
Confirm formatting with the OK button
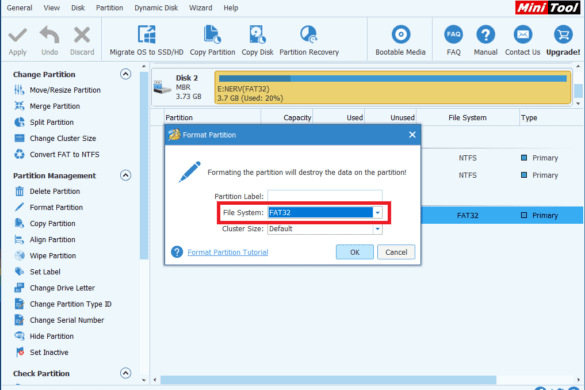pyautogui.click(x=354, y=252)
